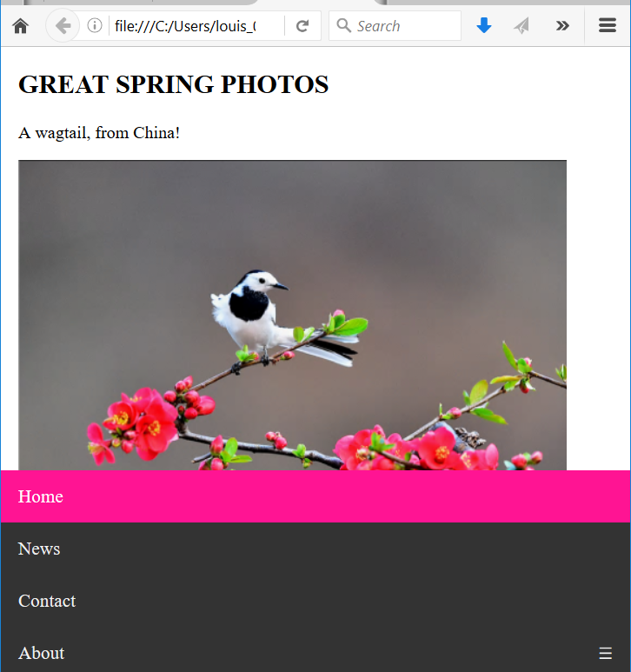This screenshot has height=672, width=631.
Task: Toggle the page navigation hamburger icon
Action: [605, 653]
